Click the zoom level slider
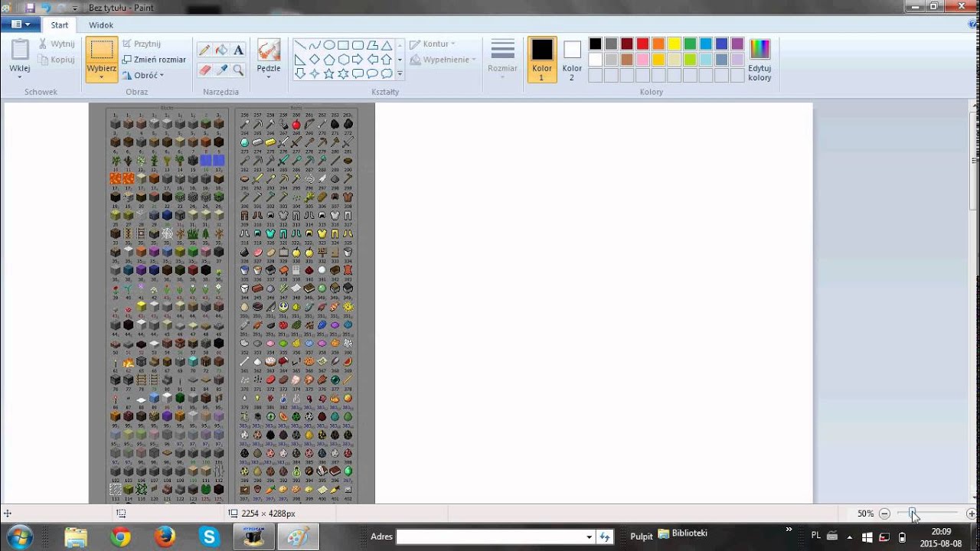The width and height of the screenshot is (980, 551). coord(913,514)
